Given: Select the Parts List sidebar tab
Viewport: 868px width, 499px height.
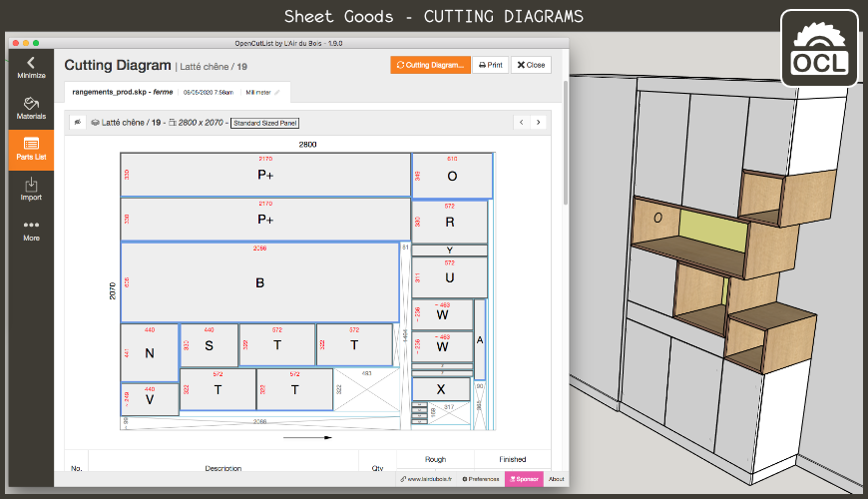Looking at the screenshot, I should coord(31,150).
